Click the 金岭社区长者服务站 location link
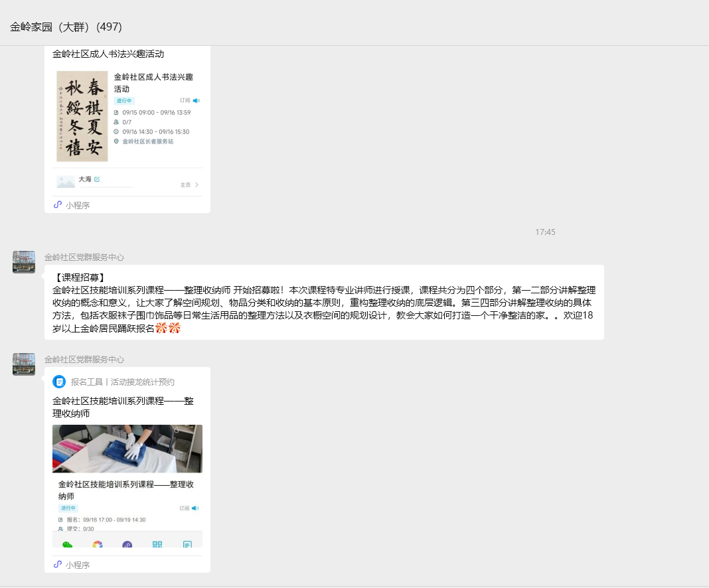The image size is (709, 588). [x=147, y=141]
